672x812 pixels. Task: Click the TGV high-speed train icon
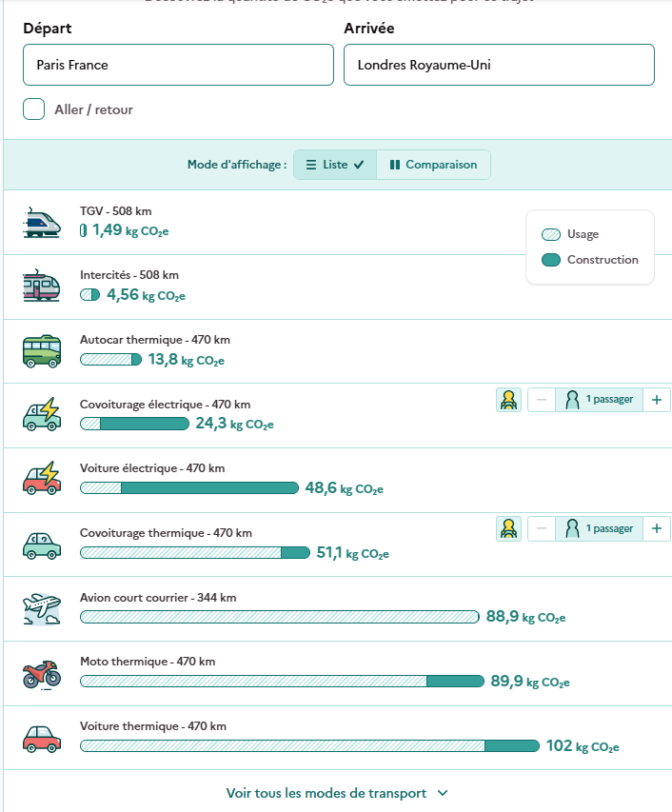[42, 223]
